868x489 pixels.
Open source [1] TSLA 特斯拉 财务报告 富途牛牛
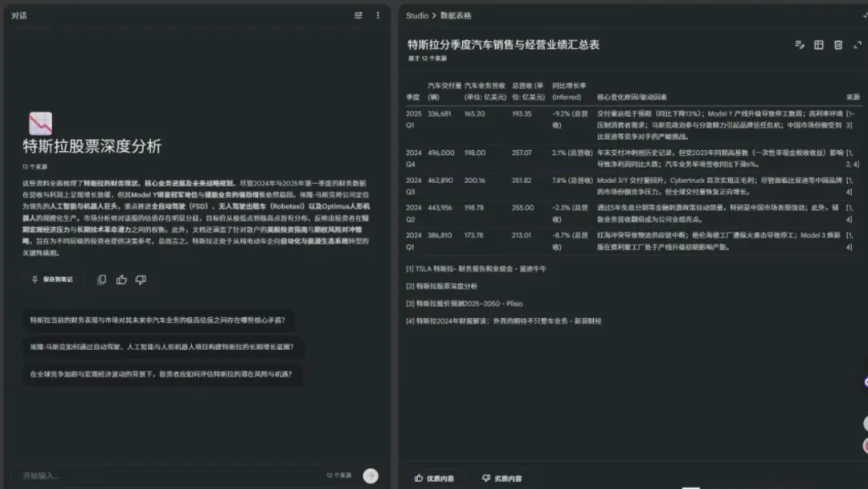pyautogui.click(x=476, y=268)
